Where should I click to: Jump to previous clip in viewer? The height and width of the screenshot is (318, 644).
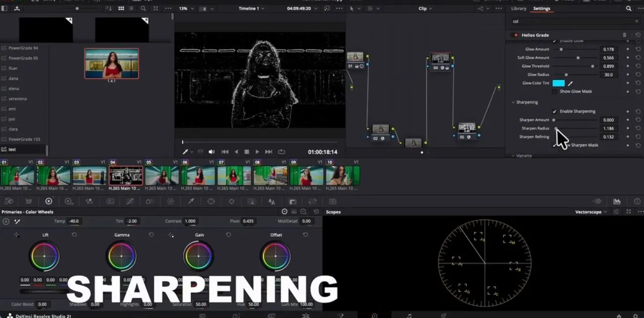(225, 152)
